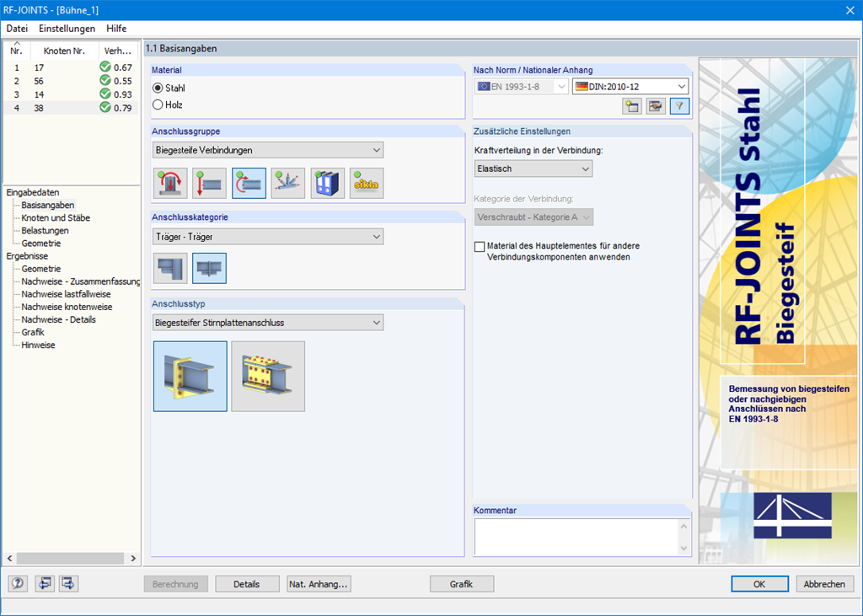Click the Grafik button
863x616 pixels.
[461, 584]
